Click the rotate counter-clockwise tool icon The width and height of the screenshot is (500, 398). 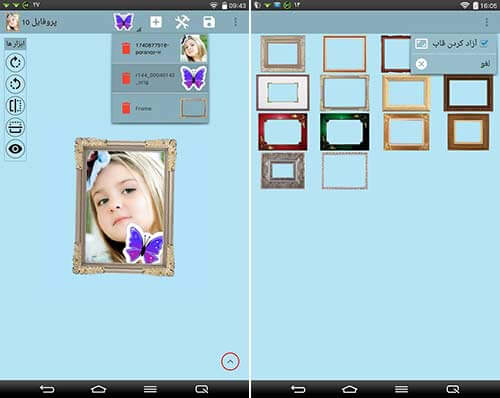15,84
